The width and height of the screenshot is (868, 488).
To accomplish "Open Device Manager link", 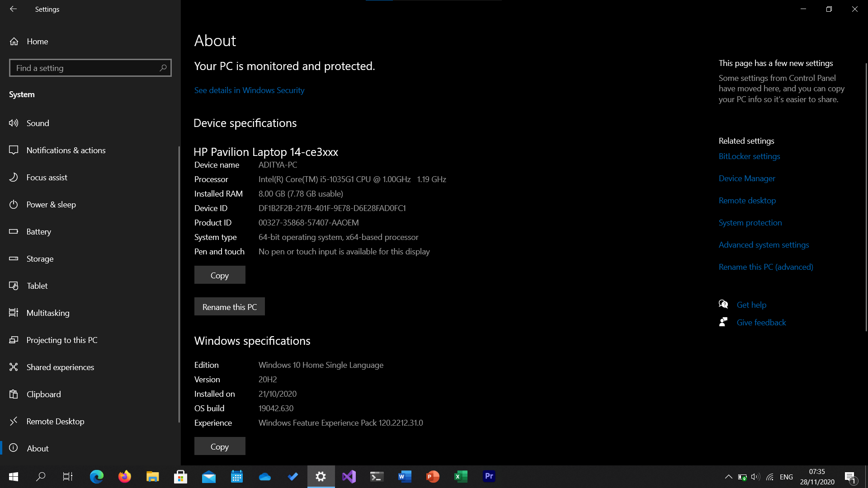I will (747, 178).
